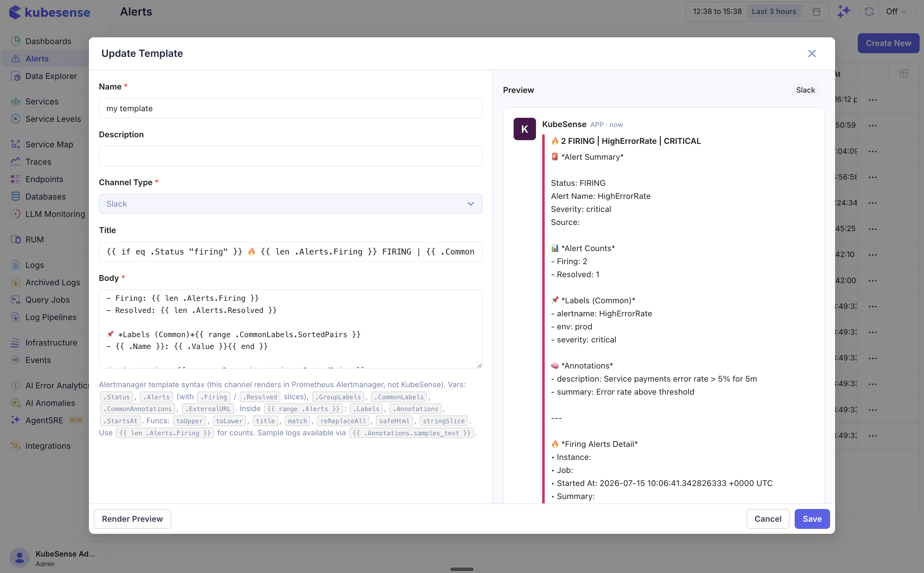Go to Services in the sidebar
This screenshot has width=924, height=573.
click(42, 101)
